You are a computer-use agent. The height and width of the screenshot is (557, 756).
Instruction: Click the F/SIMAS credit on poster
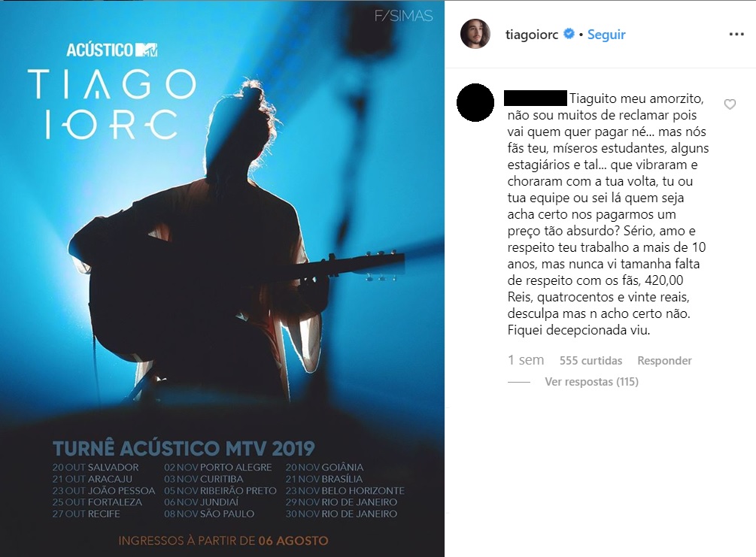(x=403, y=16)
